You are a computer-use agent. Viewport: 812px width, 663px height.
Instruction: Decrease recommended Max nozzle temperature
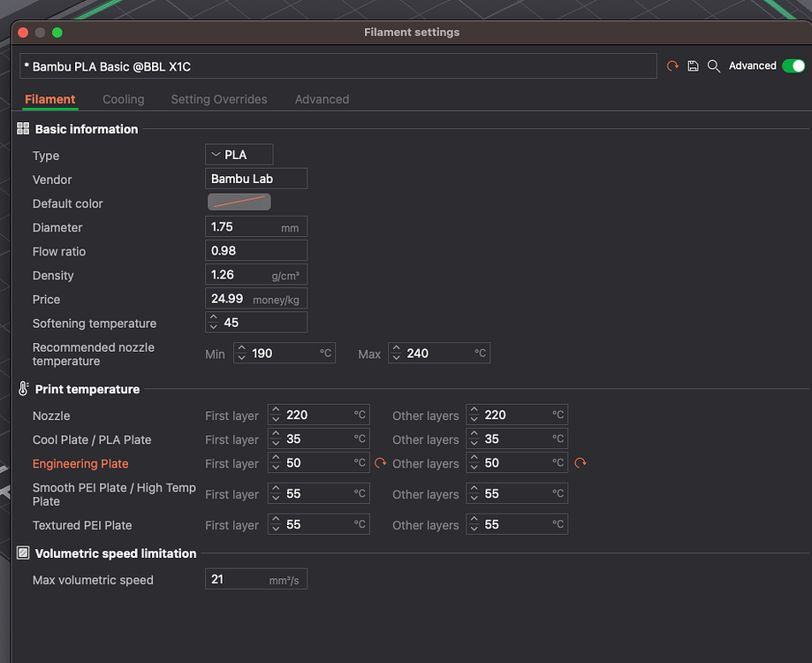[397, 358]
